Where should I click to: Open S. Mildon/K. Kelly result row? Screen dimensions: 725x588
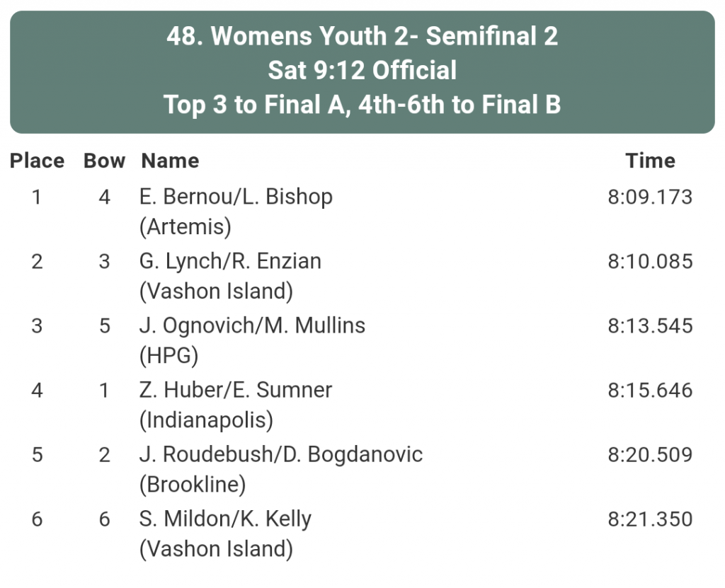tap(362, 534)
